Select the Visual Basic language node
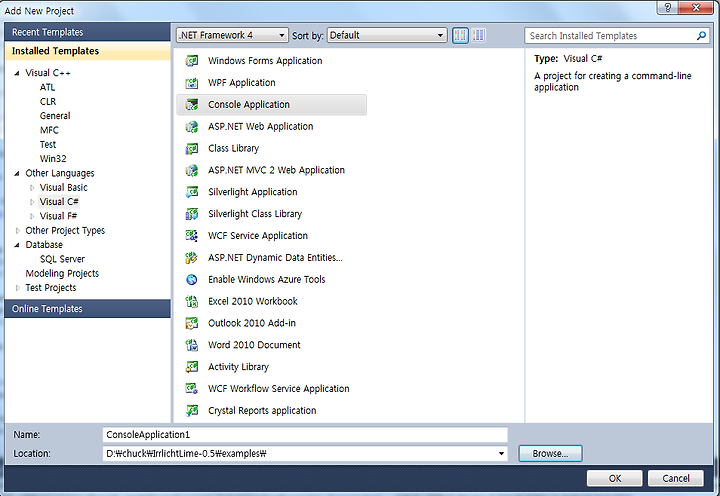This screenshot has width=720, height=496. click(63, 187)
